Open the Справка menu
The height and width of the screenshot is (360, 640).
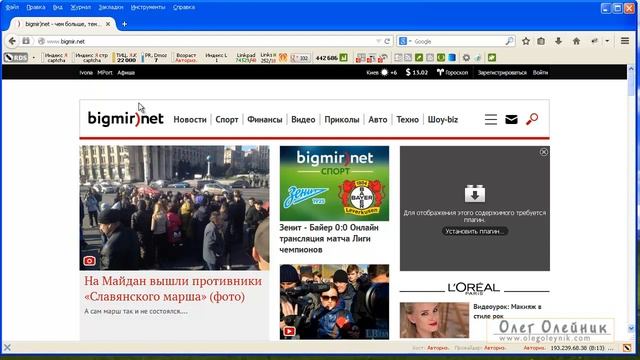coord(184,7)
